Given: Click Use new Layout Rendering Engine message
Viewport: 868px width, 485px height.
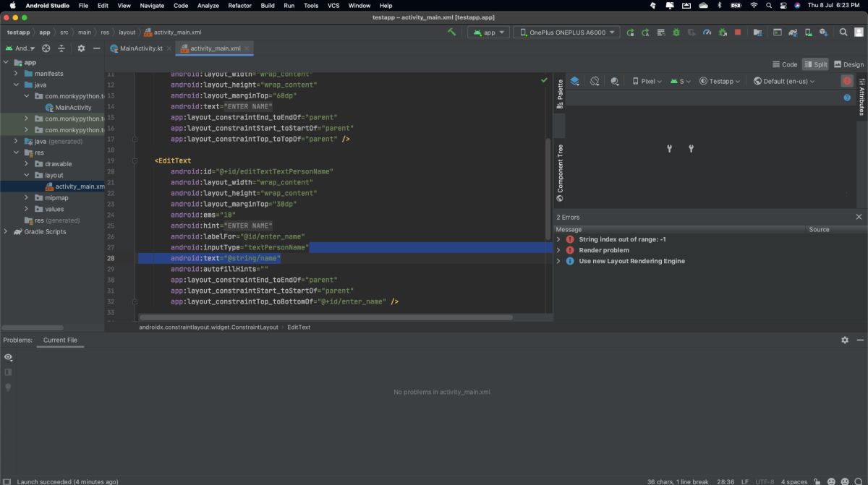Looking at the screenshot, I should coord(631,261).
